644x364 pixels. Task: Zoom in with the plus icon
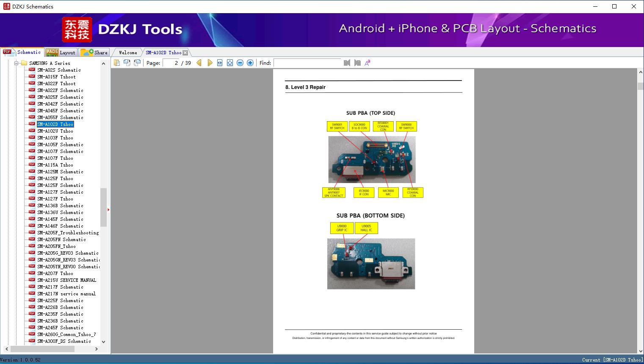coord(250,63)
